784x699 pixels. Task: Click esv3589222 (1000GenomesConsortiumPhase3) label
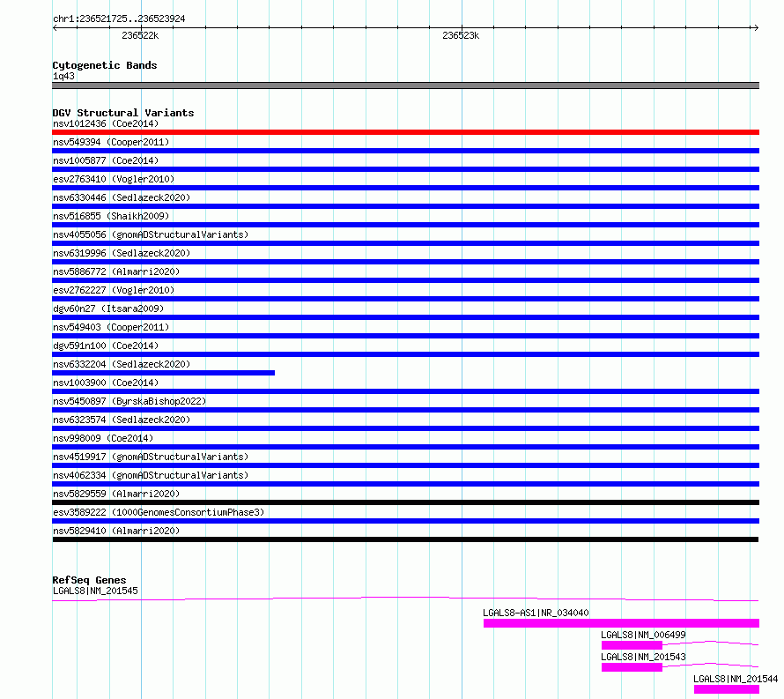point(159,512)
